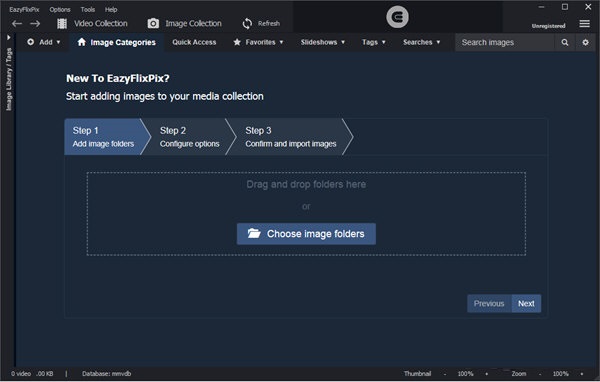Click the Database: mmvdb status text

point(106,374)
